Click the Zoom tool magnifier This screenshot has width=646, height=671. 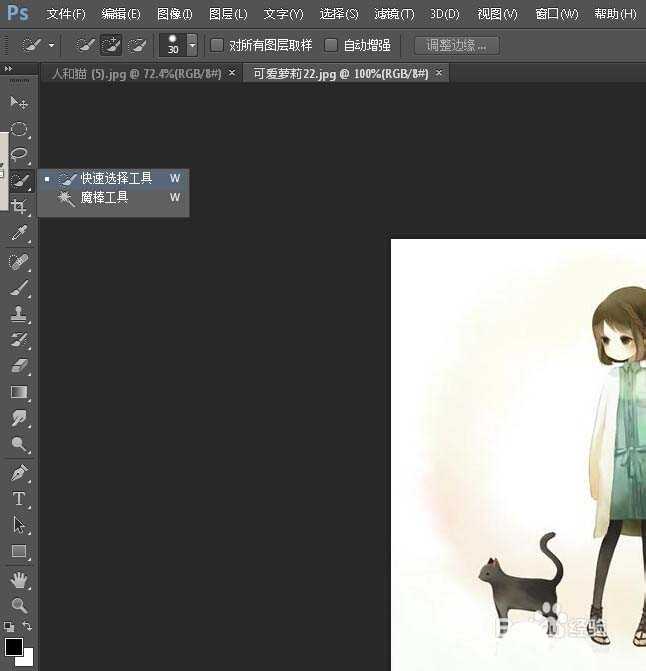click(19, 605)
